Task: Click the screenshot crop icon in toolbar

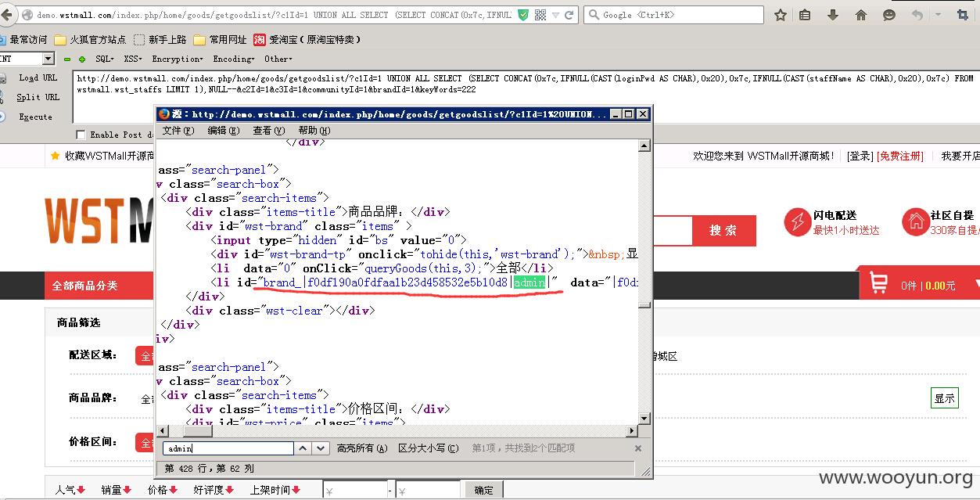Action: 963,15
